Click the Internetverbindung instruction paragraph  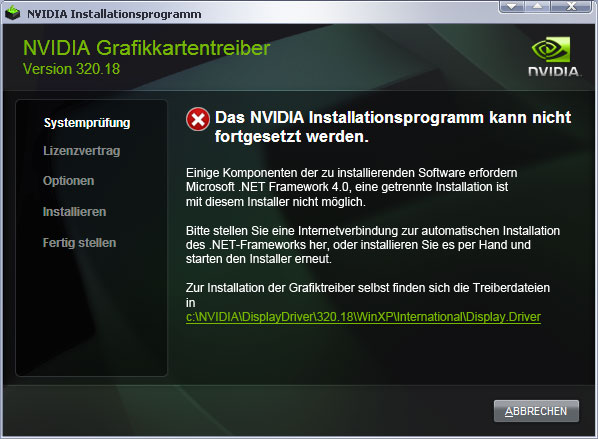(x=373, y=245)
